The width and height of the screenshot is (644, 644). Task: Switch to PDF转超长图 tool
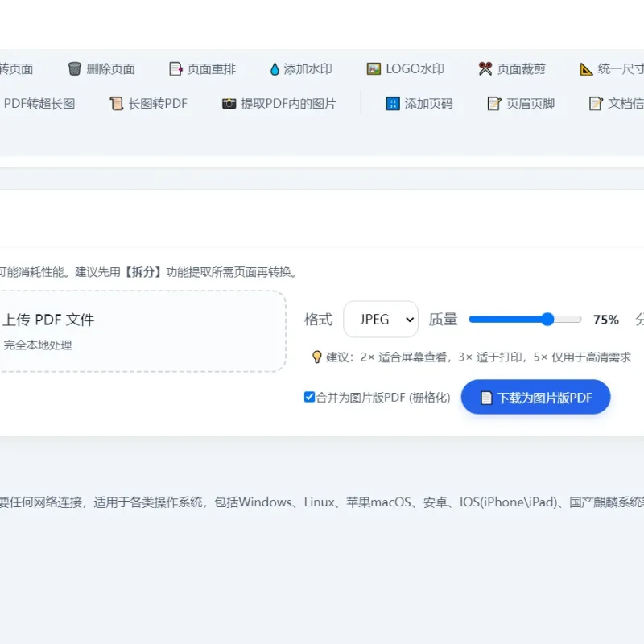click(x=39, y=104)
